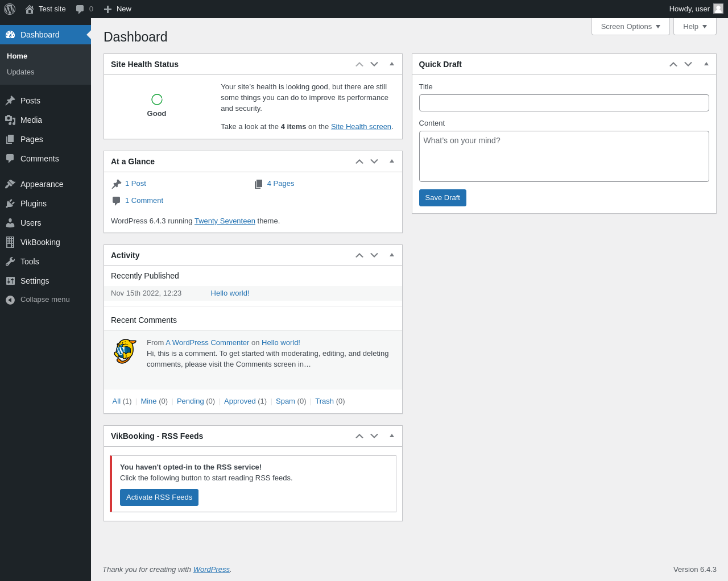The image size is (728, 581).
Task: Click the Tools wrench icon
Action: [x=10, y=262]
